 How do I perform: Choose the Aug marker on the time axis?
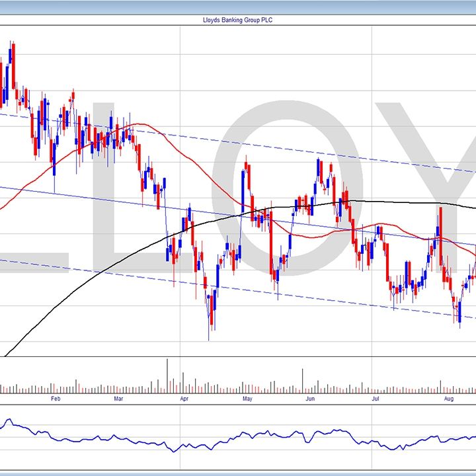(x=448, y=399)
